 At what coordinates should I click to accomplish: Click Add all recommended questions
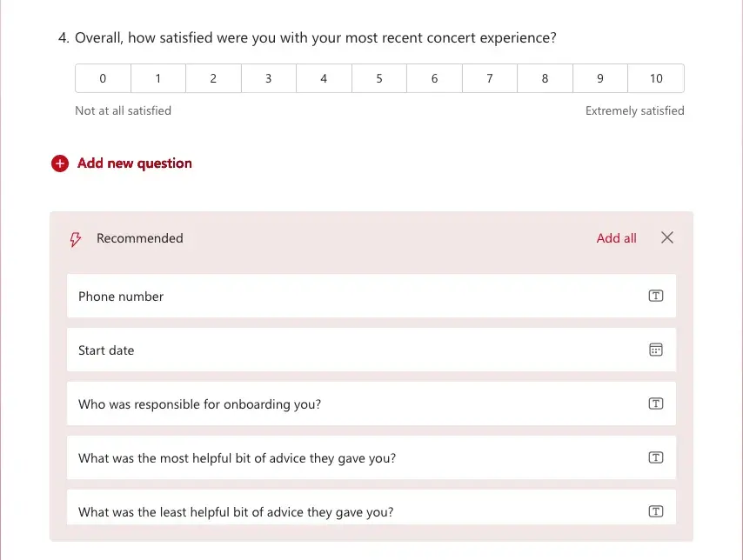(616, 237)
